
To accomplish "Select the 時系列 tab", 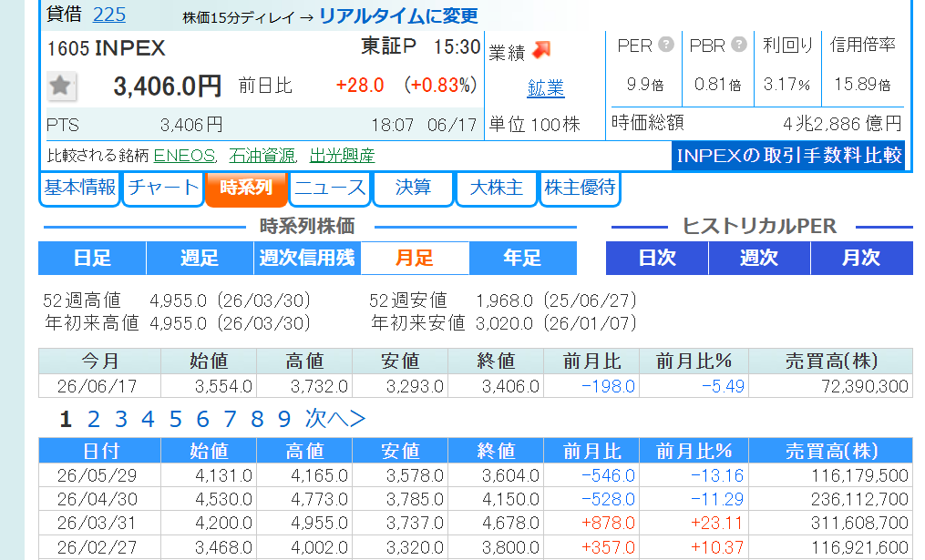I will [x=246, y=188].
